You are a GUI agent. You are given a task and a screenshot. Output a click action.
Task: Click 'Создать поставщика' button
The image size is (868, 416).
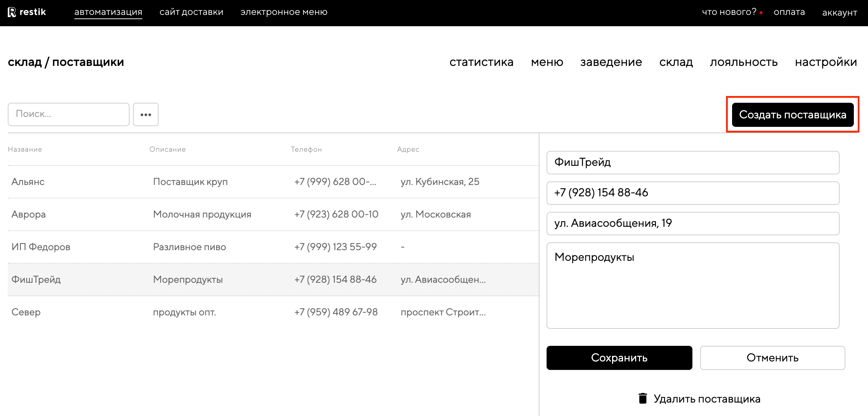click(793, 114)
